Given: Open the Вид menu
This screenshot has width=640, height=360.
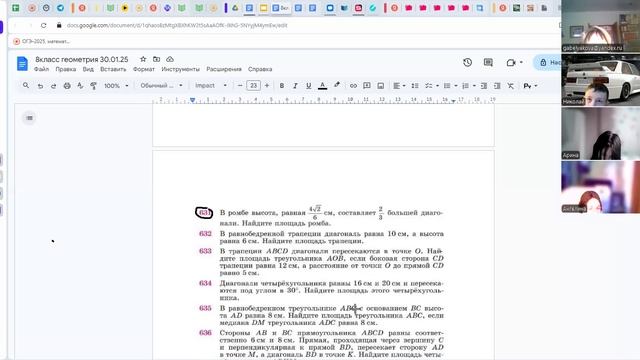Looking at the screenshot, I should (x=88, y=69).
